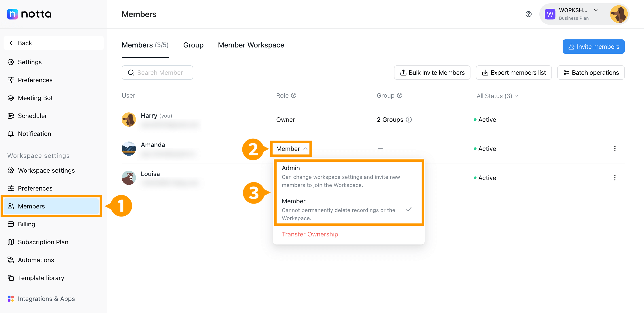Viewport: 644px width, 313px height.
Task: Open Batch operations
Action: tap(591, 73)
